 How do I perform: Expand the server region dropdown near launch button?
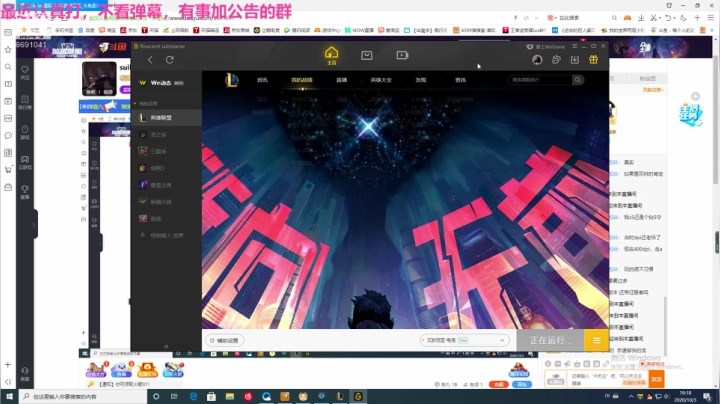[464, 340]
